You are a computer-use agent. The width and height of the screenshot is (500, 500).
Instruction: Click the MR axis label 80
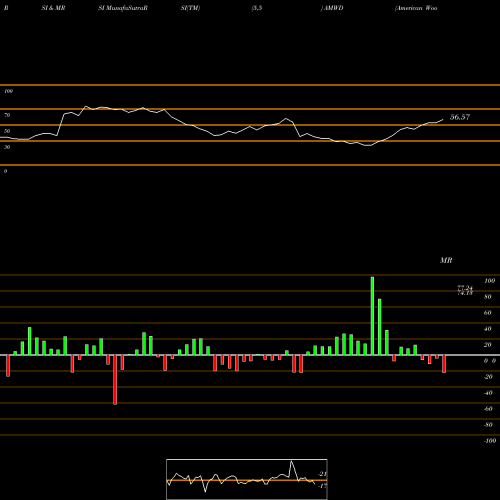click(x=488, y=297)
